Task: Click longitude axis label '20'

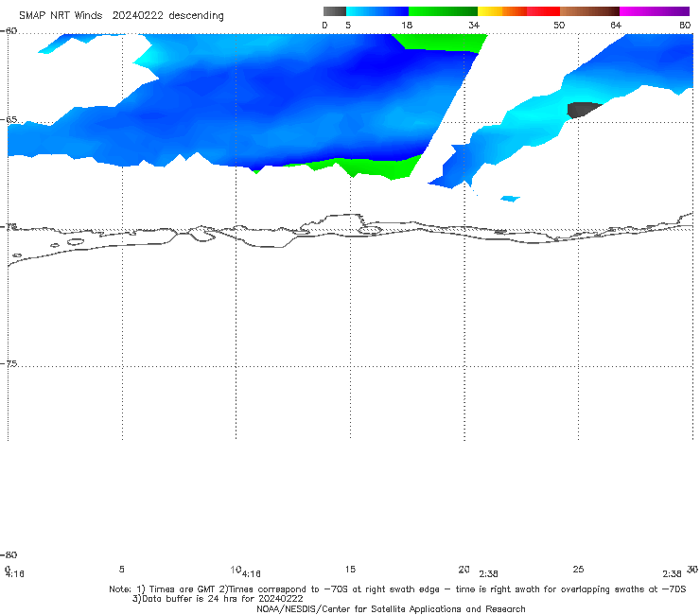Action: [464, 569]
